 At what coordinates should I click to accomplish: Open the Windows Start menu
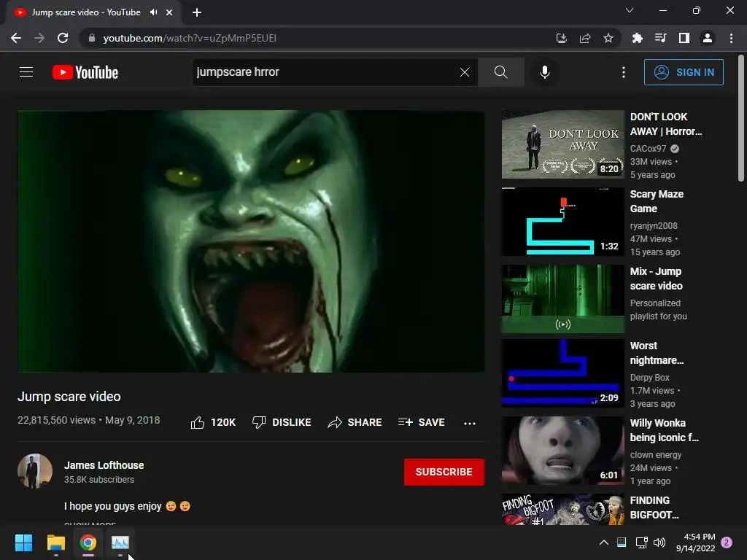tap(23, 542)
